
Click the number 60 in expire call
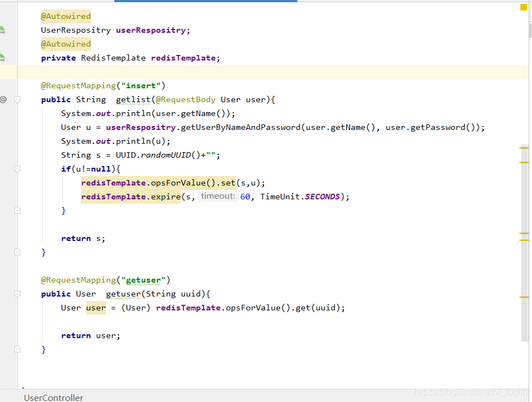(x=245, y=197)
